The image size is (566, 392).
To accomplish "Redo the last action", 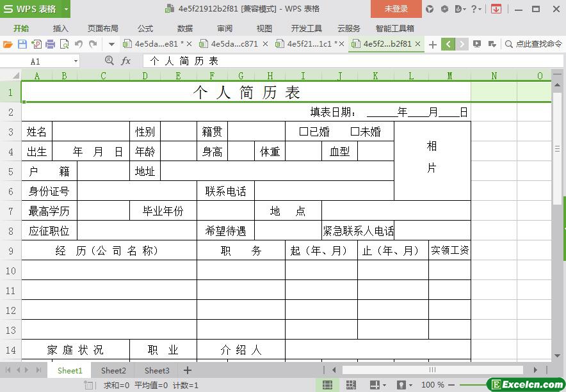I will point(93,44).
